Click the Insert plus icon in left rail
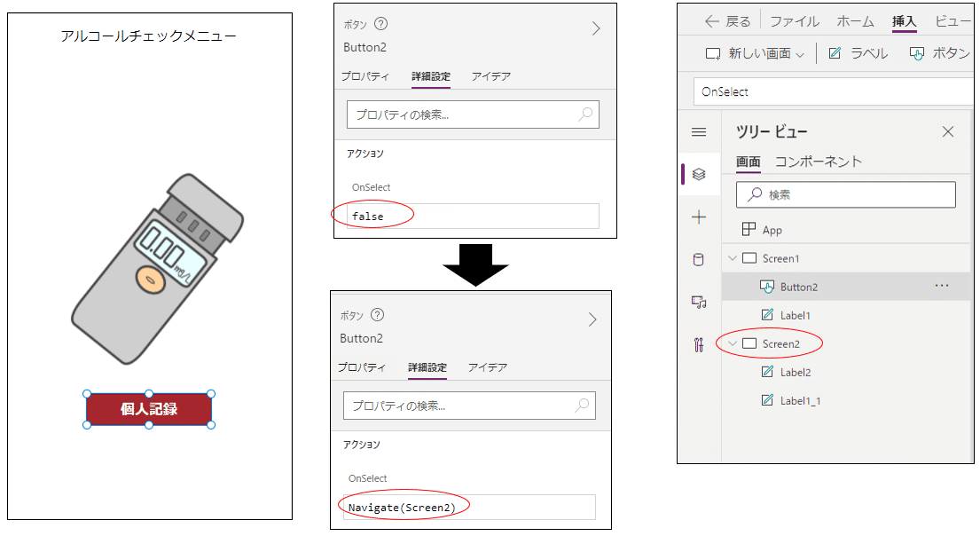Viewport: 980px width, 536px height. click(x=699, y=217)
